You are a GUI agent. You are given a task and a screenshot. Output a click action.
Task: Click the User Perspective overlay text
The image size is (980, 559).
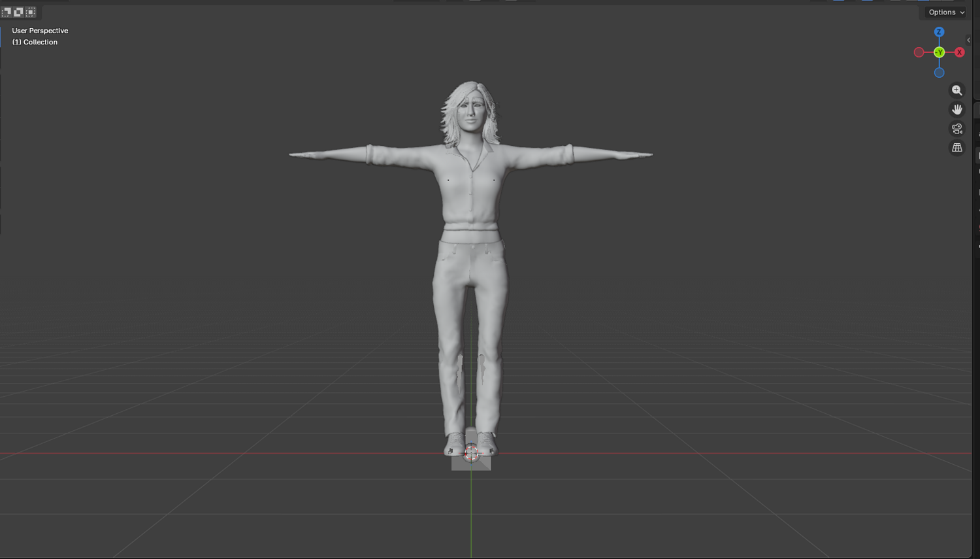click(x=40, y=31)
